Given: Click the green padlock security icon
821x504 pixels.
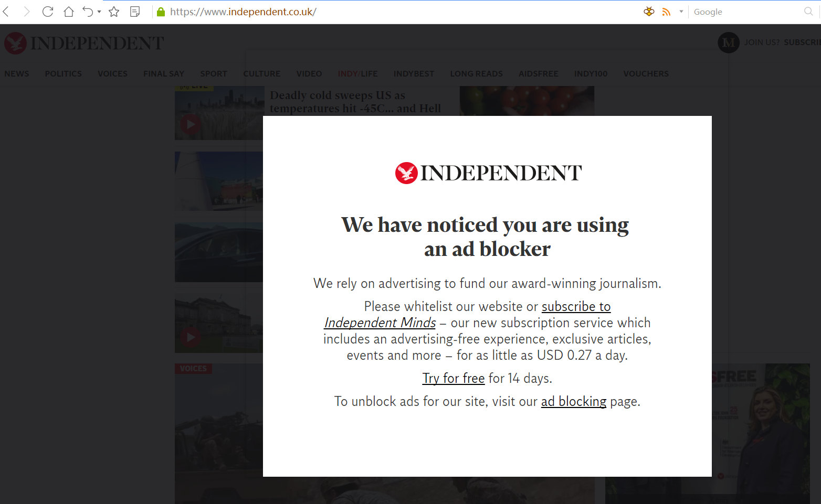Looking at the screenshot, I should (161, 12).
